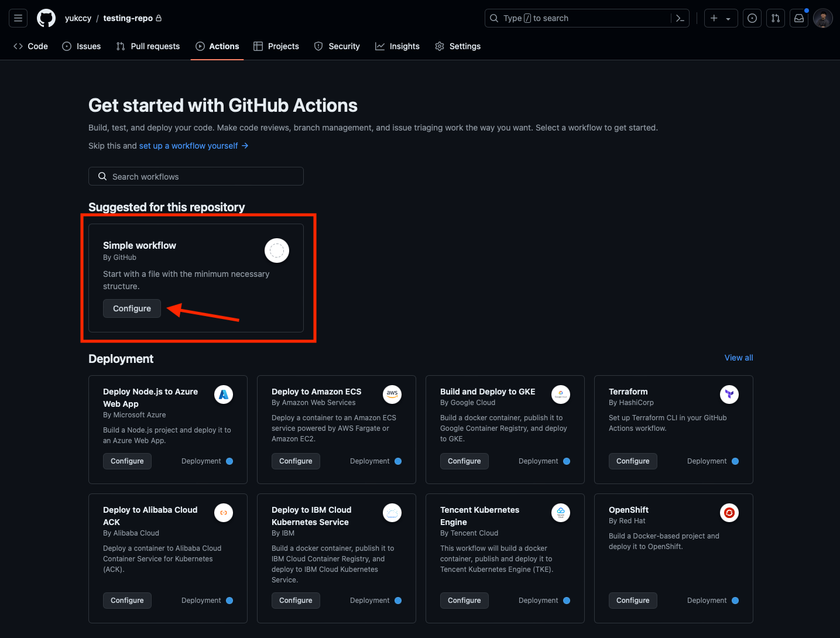This screenshot has height=638, width=840.
Task: Open the command palette icon
Action: click(x=680, y=18)
